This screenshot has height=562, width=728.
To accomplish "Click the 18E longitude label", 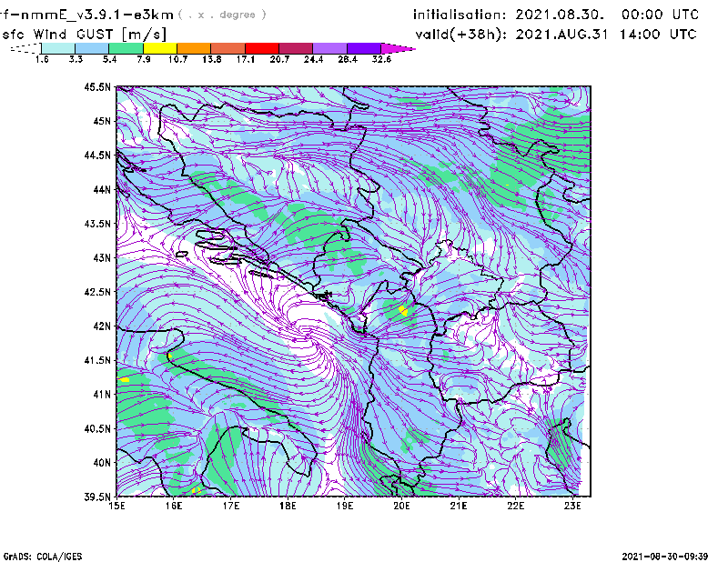I will point(288,506).
